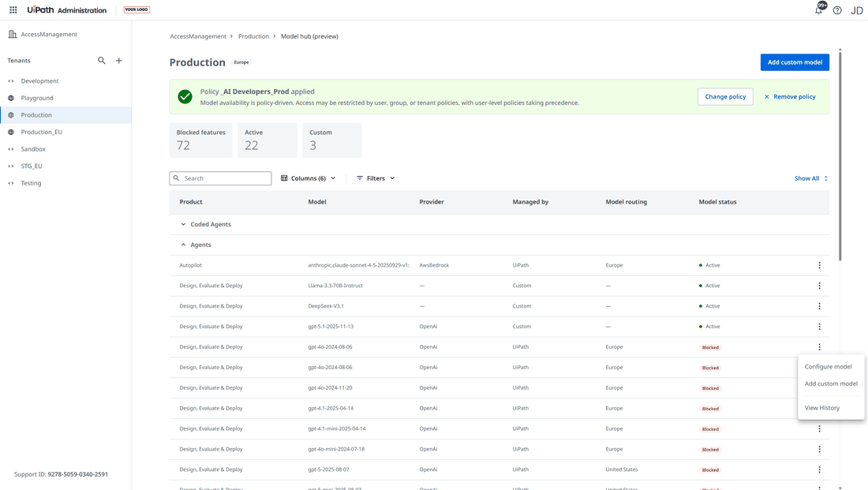Viewport: 868px width, 490px height.
Task: Click the Model hub (preview) breadcrumb
Action: pos(309,36)
